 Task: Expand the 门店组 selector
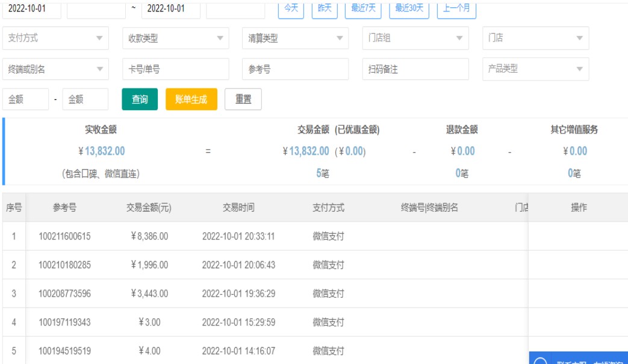coord(415,38)
